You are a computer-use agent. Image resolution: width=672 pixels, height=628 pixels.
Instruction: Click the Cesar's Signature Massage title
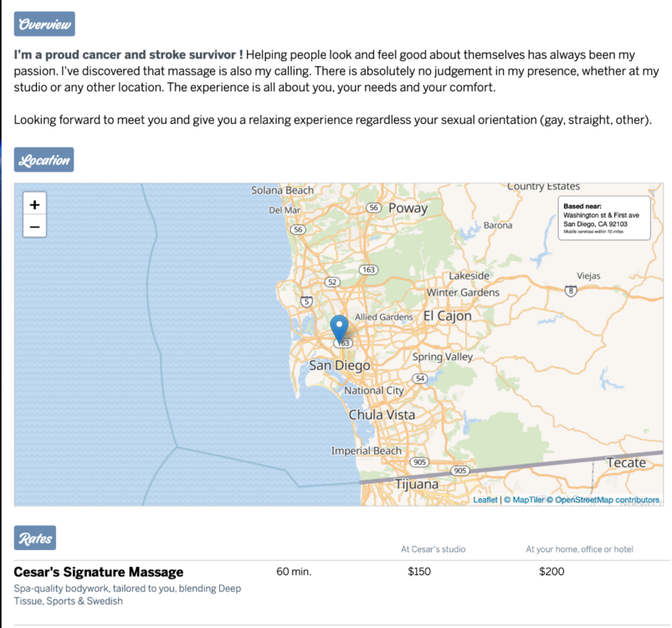coord(99,572)
